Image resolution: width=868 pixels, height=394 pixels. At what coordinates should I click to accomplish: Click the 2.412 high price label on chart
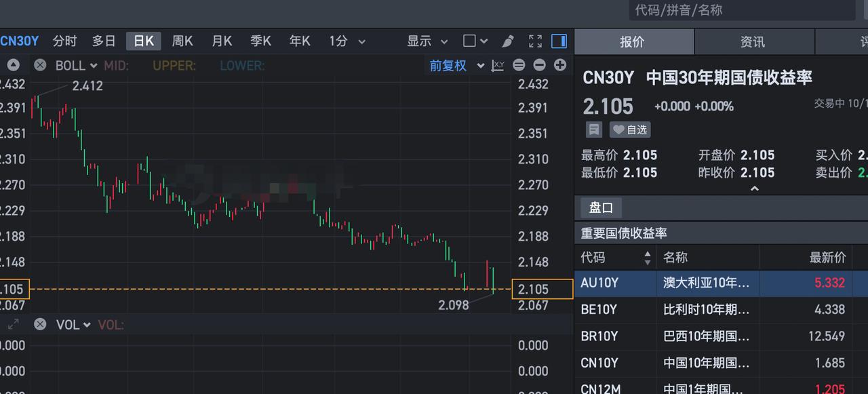pyautogui.click(x=87, y=85)
